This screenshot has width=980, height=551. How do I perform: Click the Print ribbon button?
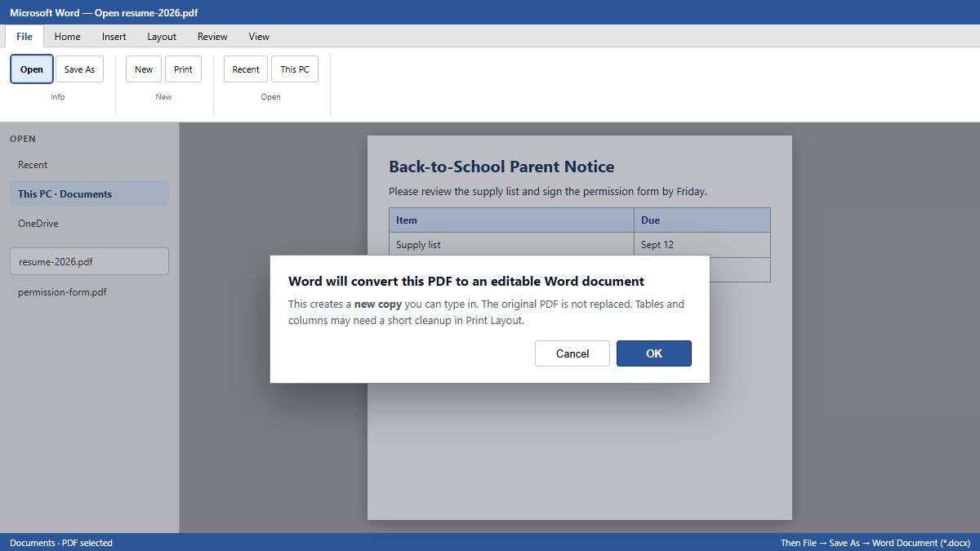[x=183, y=69]
